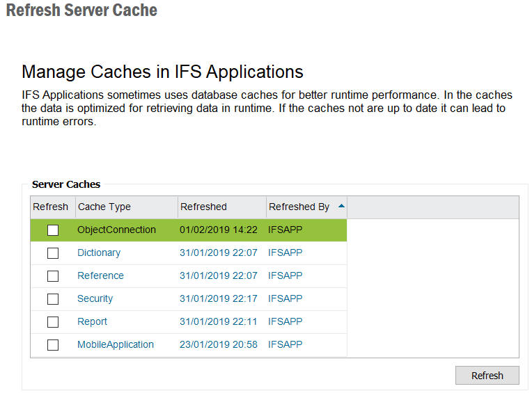The width and height of the screenshot is (532, 400).
Task: Enable the Reference cache refresh checkbox
Action: 53,276
